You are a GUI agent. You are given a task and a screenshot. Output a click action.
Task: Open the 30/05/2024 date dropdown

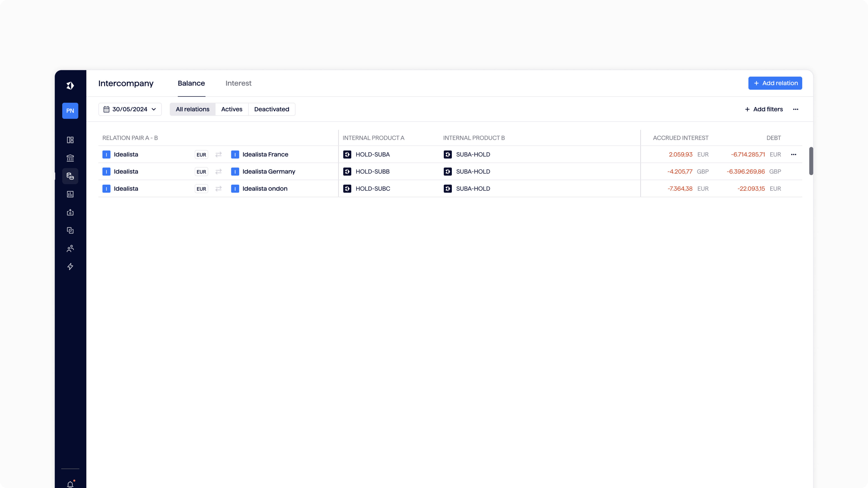[x=130, y=109]
